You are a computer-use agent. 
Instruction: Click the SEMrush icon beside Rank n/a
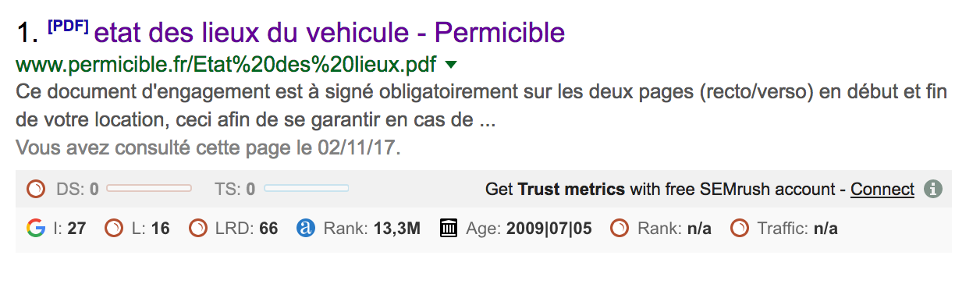pos(620,229)
